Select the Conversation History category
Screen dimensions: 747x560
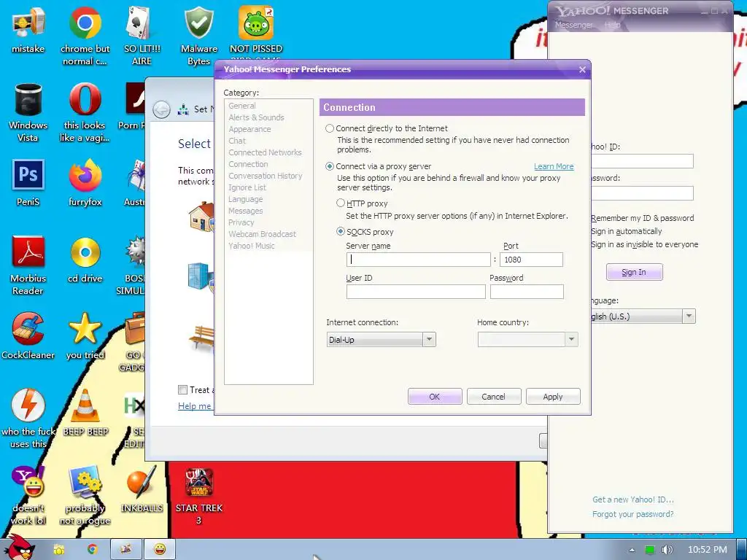266,176
